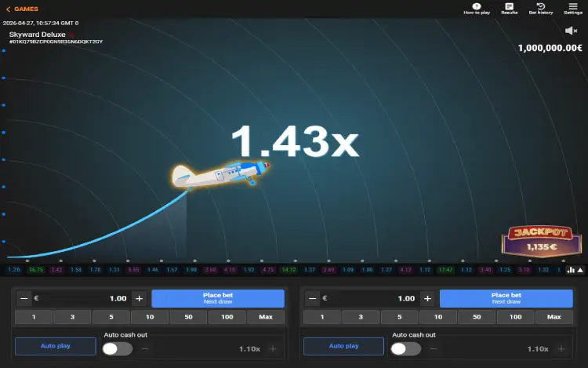This screenshot has height=368, width=588.
Task: Click the 1.67 result in history strip
Action: (x=172, y=270)
